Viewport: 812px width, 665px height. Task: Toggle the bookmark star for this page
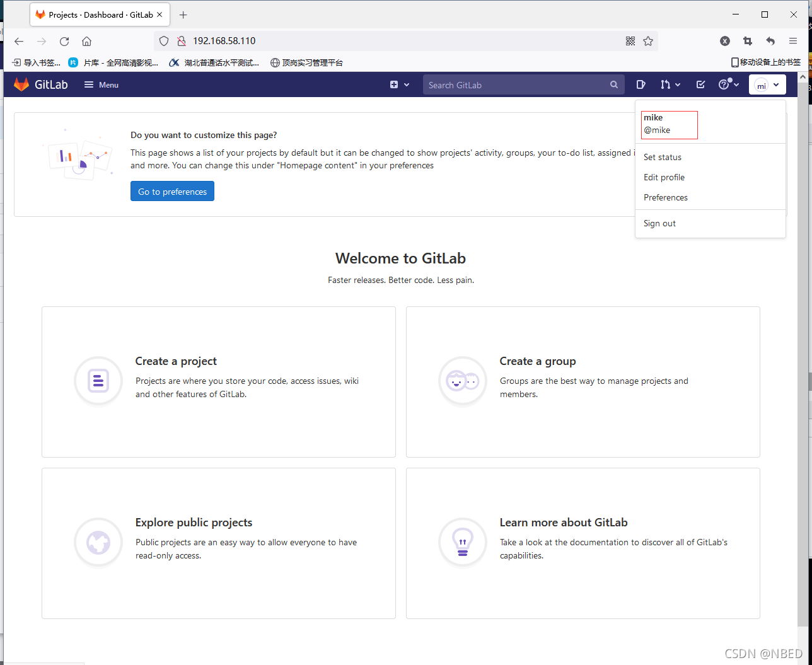[x=648, y=40]
